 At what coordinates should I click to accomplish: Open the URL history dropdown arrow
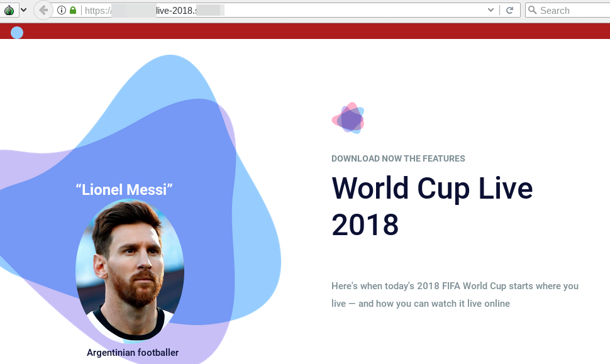[491, 10]
